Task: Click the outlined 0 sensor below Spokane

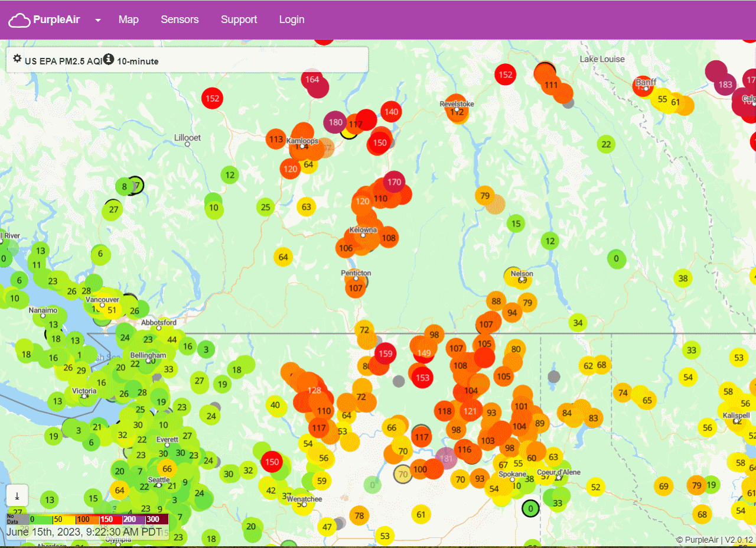Action: tap(530, 508)
